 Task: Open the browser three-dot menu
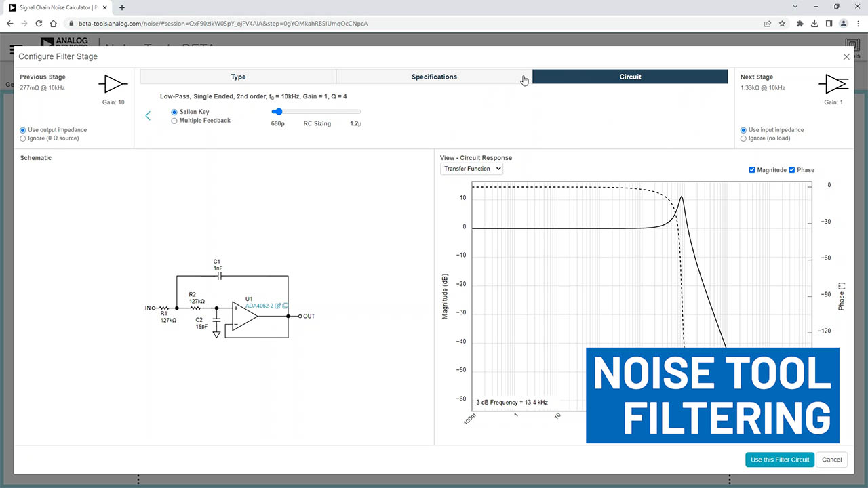[x=858, y=23]
